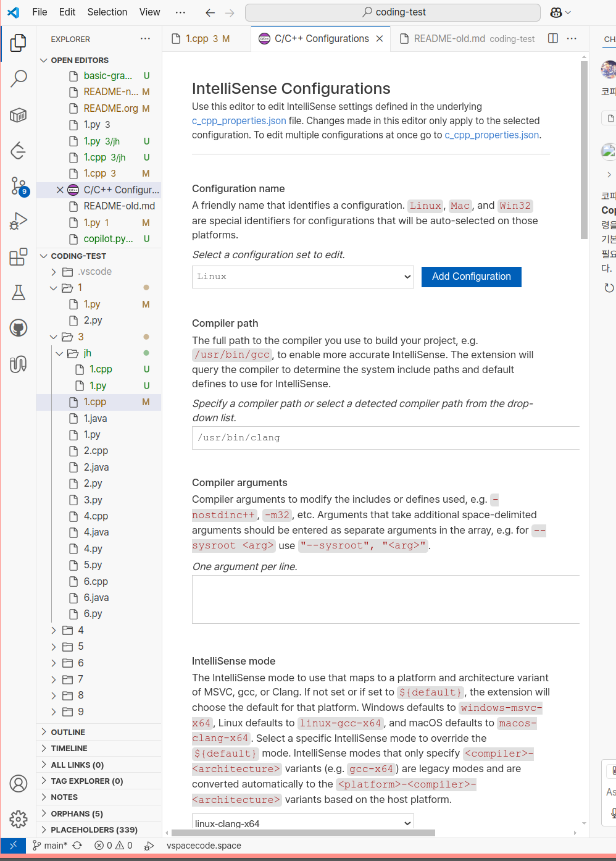Open editor More Actions ellipsis
Image resolution: width=616 pixels, height=861 pixels.
pyautogui.click(x=572, y=38)
